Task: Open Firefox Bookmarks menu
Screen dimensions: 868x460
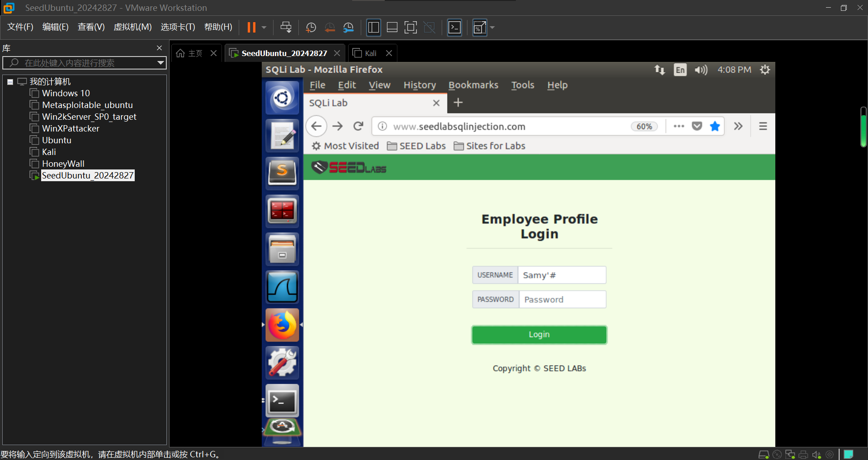Action: [x=473, y=85]
